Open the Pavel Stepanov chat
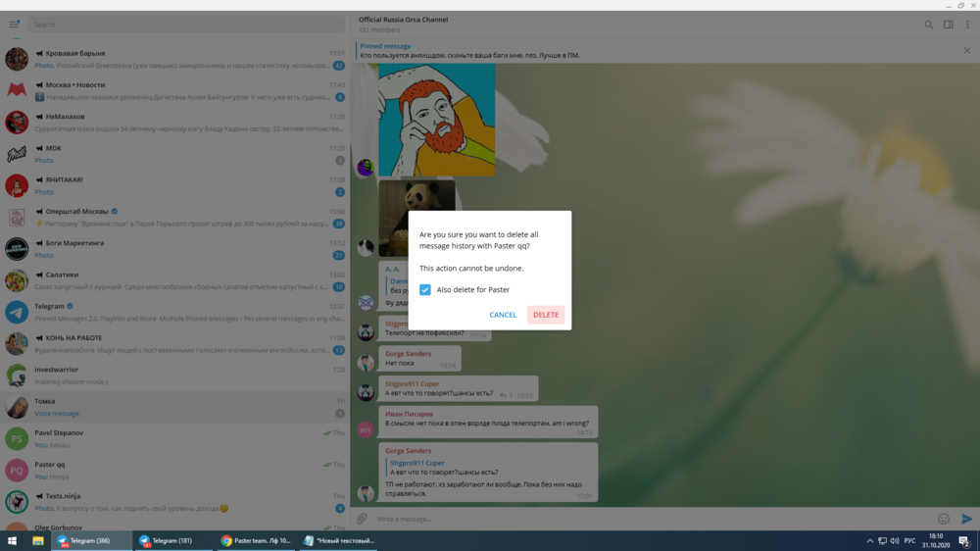Screen dimensions: 980x551 coord(175,438)
